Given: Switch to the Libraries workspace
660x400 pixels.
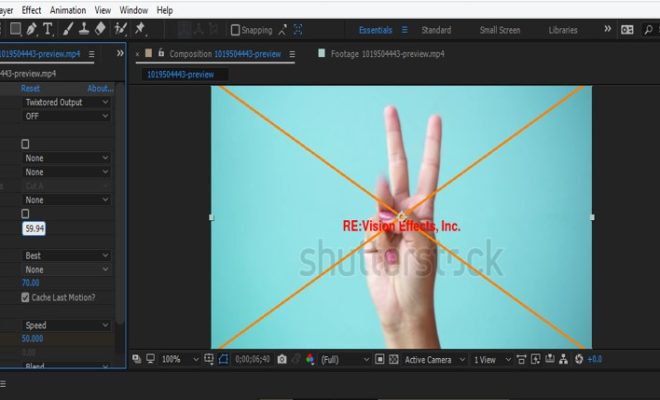Looking at the screenshot, I should click(563, 30).
